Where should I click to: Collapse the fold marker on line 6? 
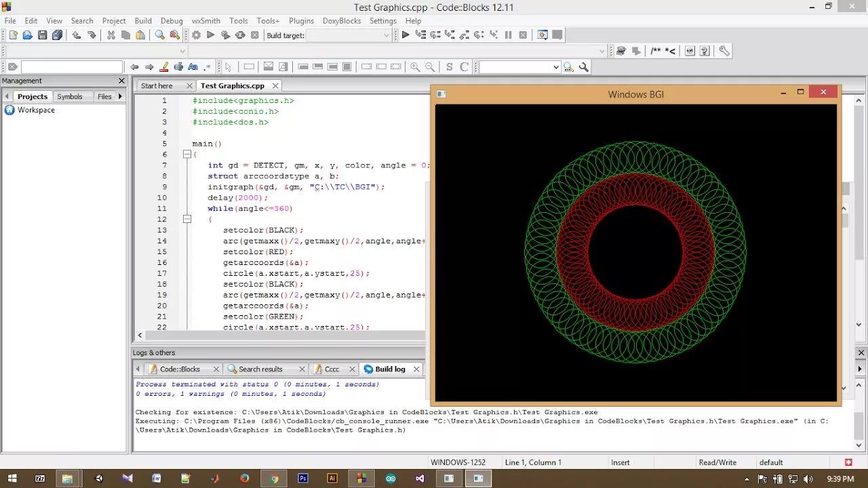186,155
